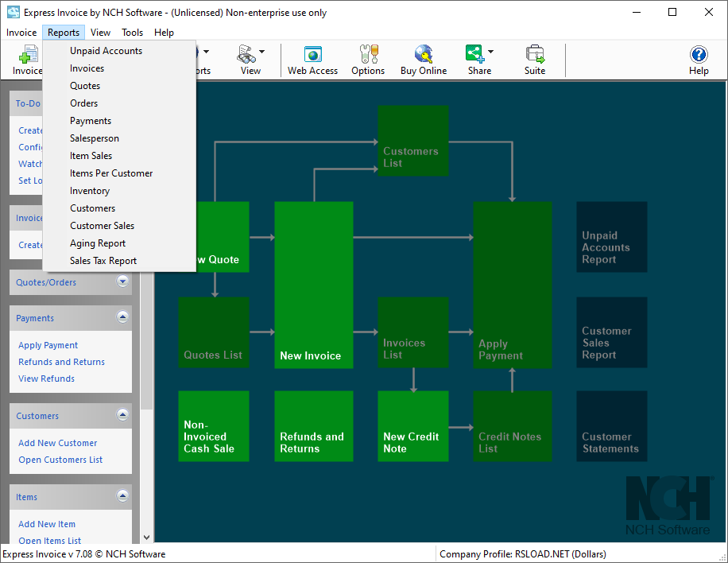Image resolution: width=728 pixels, height=563 pixels.
Task: Open the Aging Report entry
Action: (119, 243)
